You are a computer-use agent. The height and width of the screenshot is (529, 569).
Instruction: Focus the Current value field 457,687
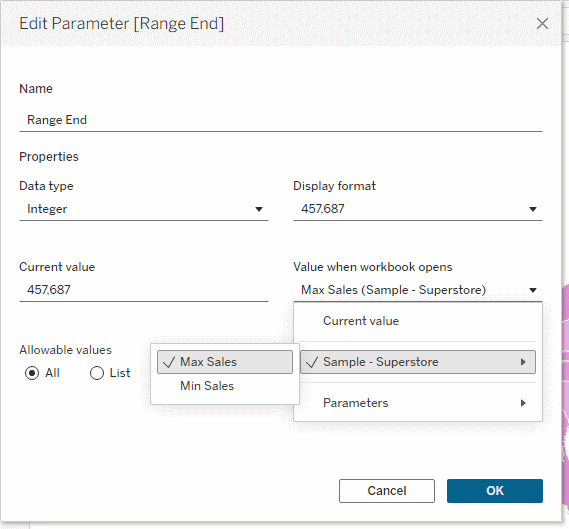[144, 290]
